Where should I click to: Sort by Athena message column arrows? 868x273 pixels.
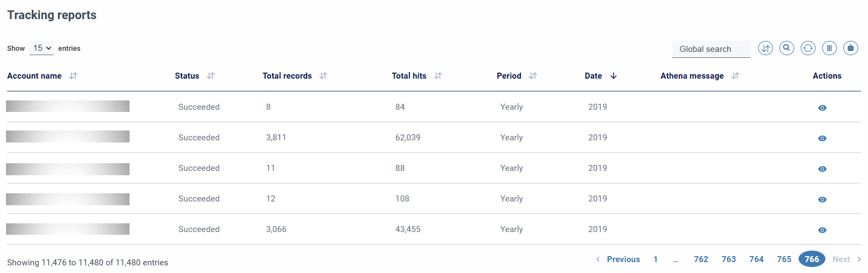point(735,76)
